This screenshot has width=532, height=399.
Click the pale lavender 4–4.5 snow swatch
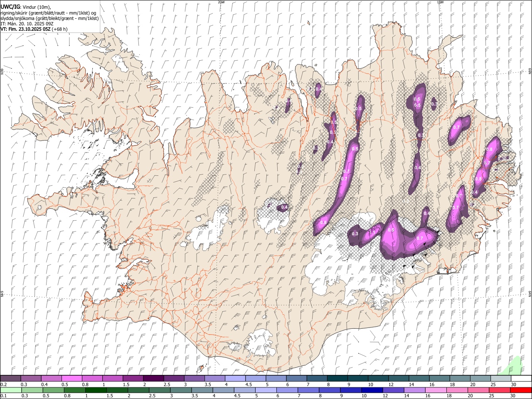234,378
